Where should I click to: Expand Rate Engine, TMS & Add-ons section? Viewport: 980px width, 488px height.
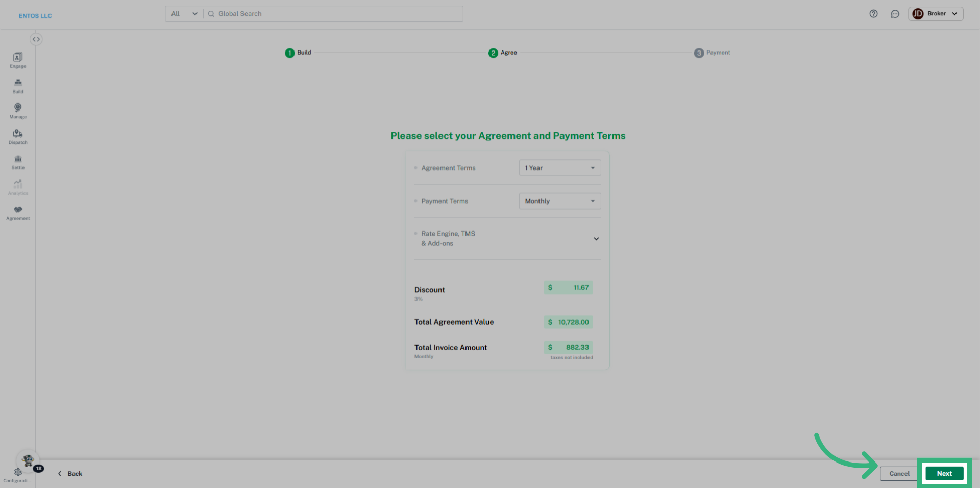click(596, 239)
